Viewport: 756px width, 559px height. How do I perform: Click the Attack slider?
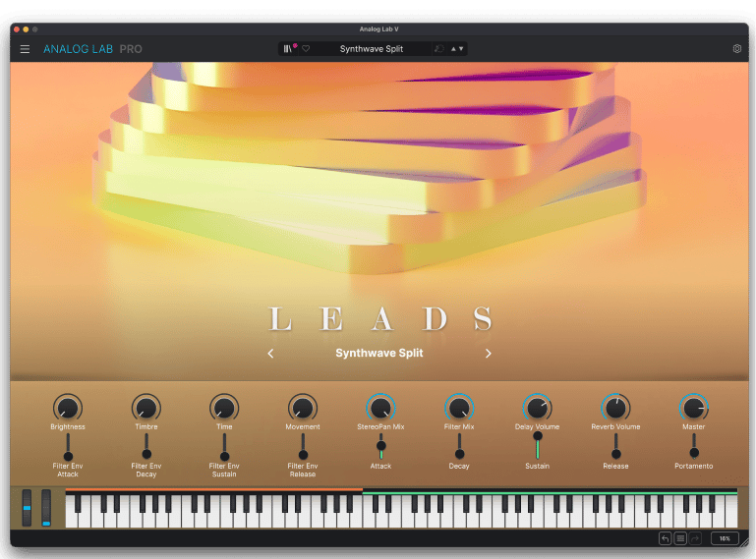tap(380, 445)
